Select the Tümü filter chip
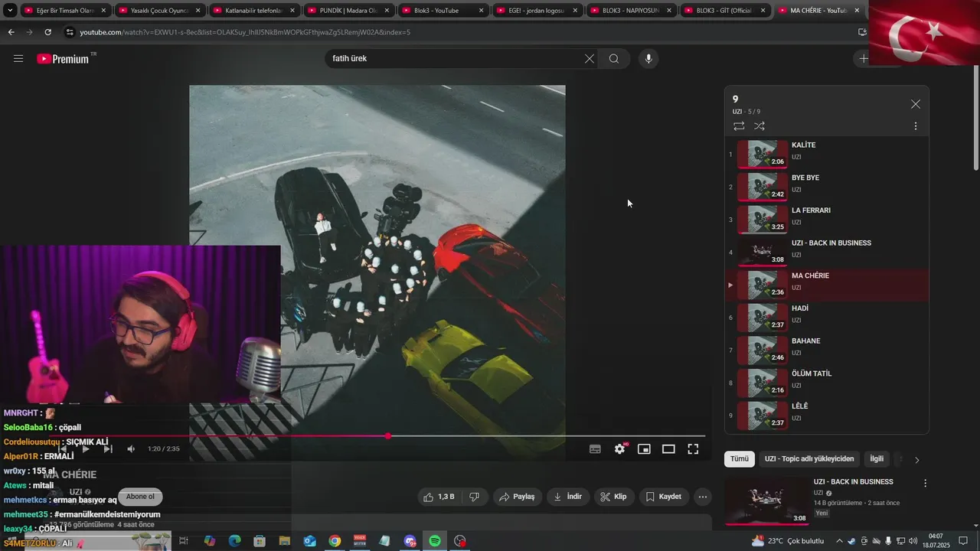Viewport: 980px width, 551px height. [x=739, y=459]
